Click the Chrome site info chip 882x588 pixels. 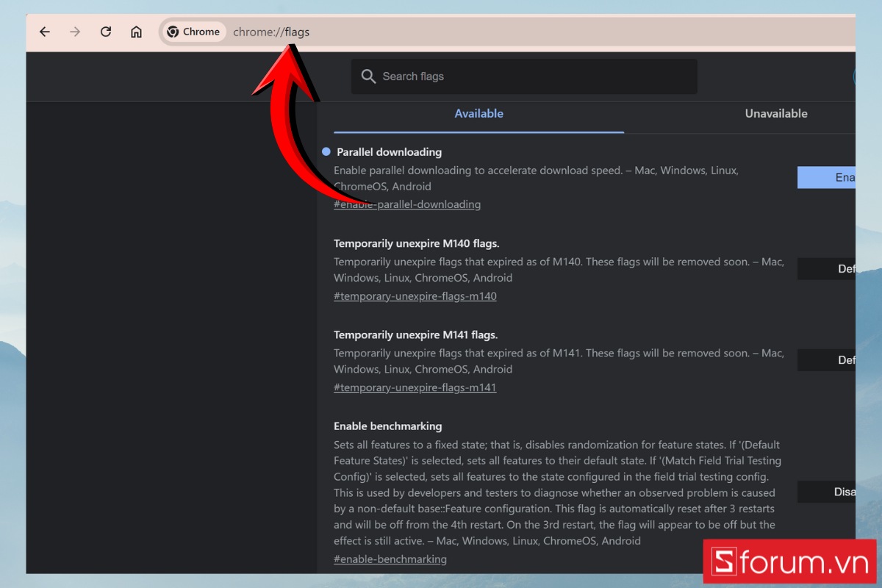193,32
